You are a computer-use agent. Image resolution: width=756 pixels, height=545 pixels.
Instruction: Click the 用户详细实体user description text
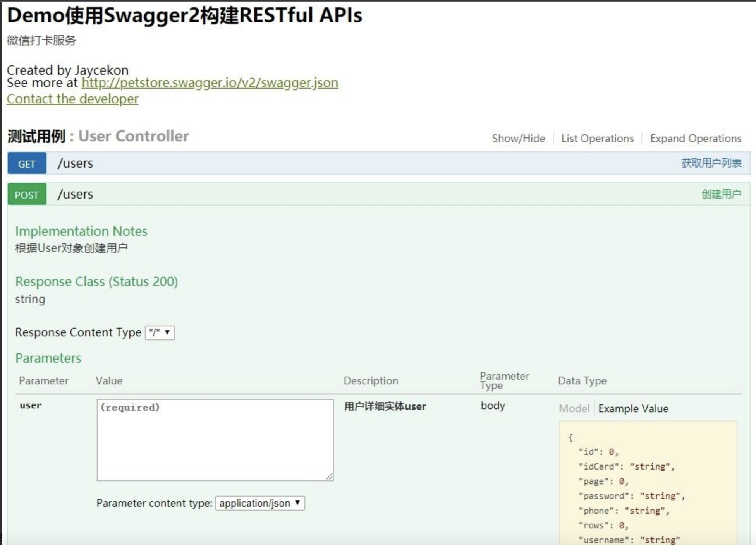coord(385,406)
